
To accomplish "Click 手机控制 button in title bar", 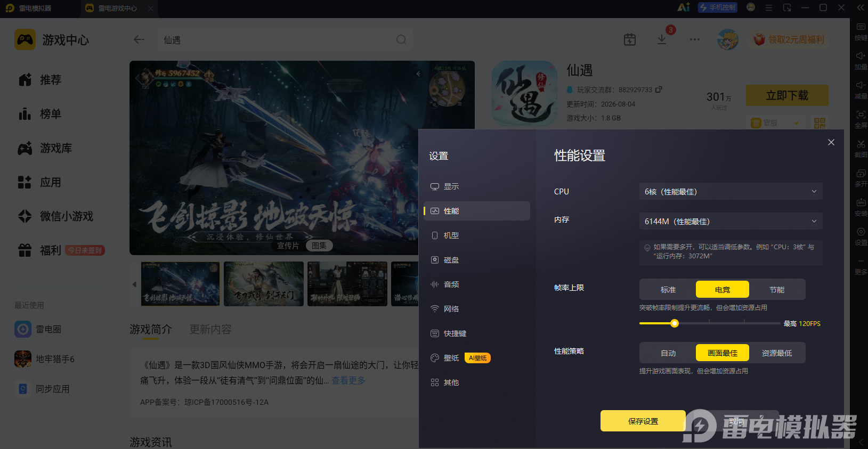I will tap(718, 7).
